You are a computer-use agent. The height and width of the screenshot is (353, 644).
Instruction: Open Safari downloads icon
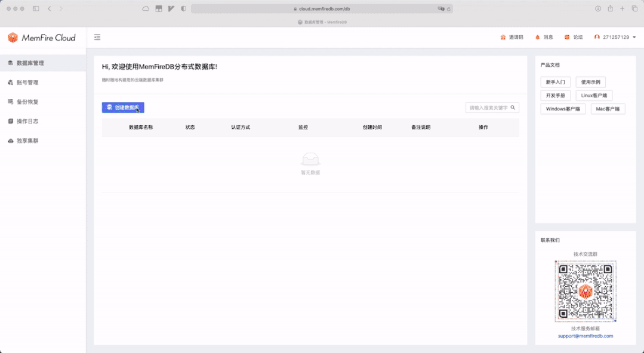(598, 8)
